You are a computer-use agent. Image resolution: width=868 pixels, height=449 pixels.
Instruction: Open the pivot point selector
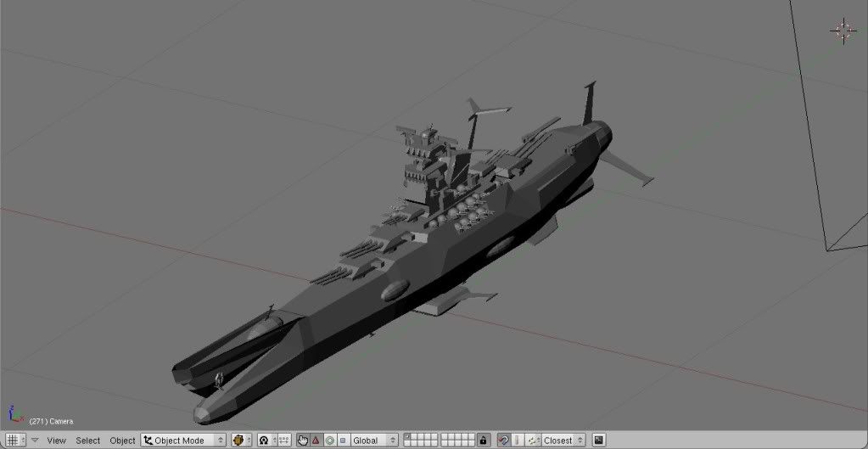(266, 441)
